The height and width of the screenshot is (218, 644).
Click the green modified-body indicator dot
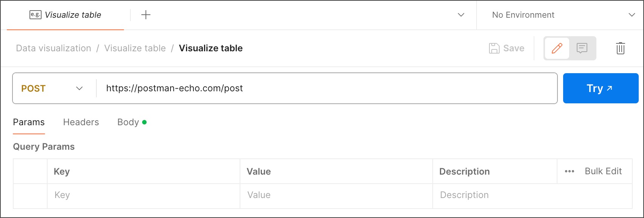tap(145, 122)
